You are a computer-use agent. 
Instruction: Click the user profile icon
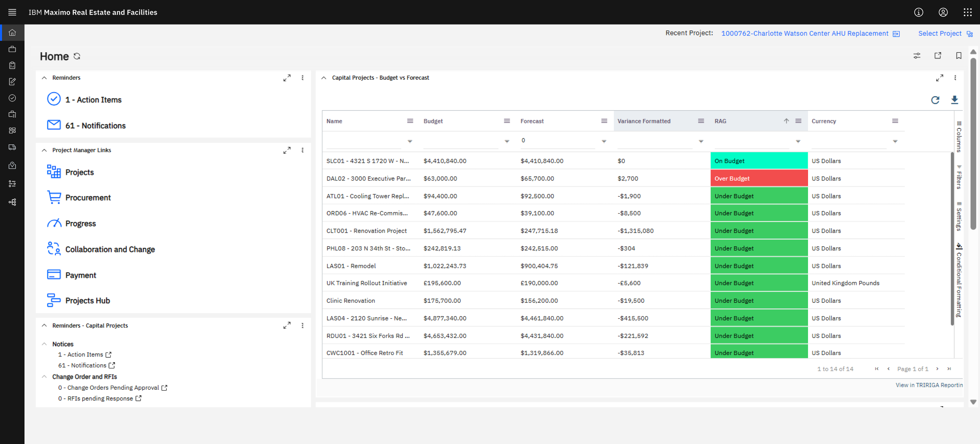coord(943,12)
